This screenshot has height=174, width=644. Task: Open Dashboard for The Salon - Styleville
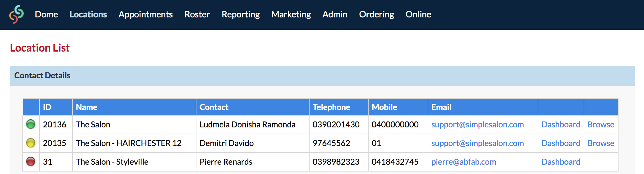(561, 162)
